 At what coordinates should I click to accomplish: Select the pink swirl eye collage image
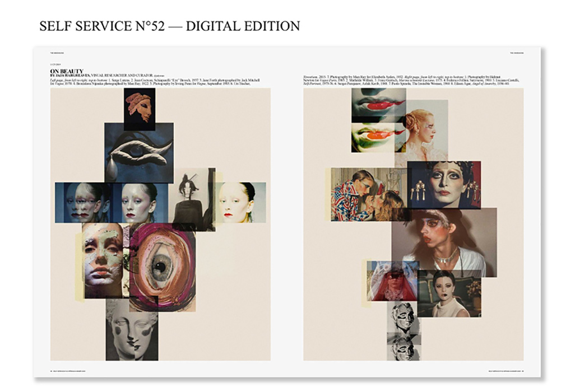click(x=163, y=267)
